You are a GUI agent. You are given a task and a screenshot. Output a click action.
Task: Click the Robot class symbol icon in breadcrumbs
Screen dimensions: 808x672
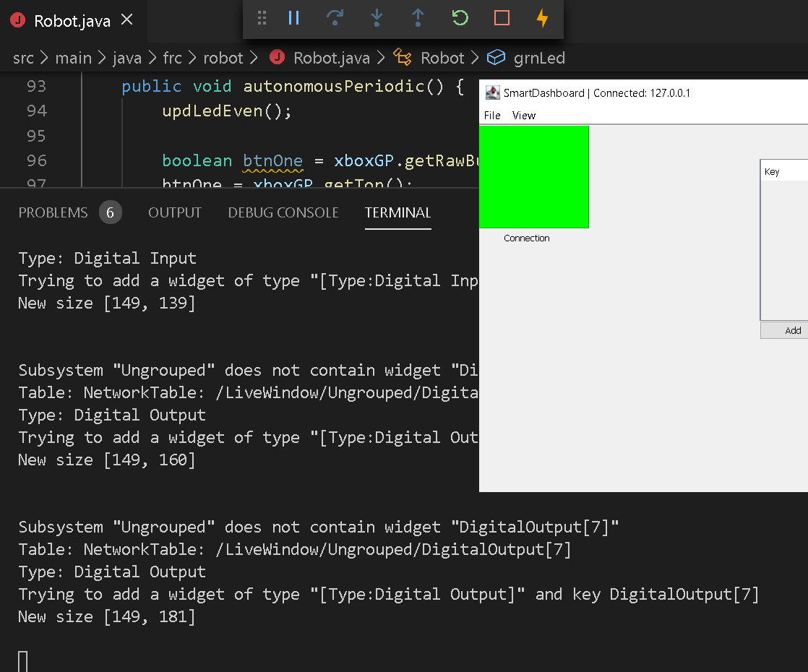(403, 57)
